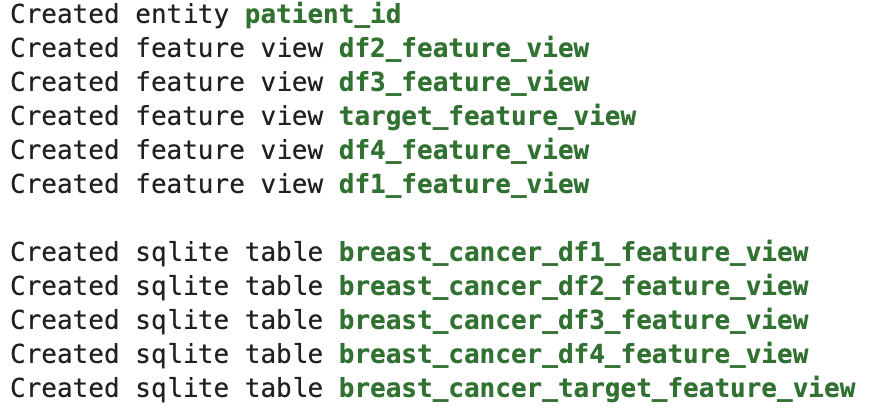Click "Created feature view" before df3_feature_view
The image size is (872, 412).
(x=166, y=83)
